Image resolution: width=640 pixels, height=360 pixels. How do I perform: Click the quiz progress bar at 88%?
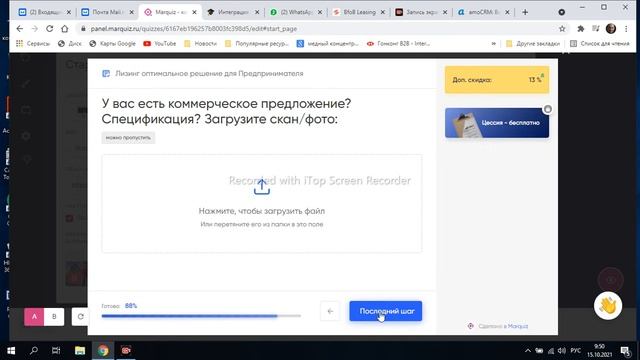[201, 316]
